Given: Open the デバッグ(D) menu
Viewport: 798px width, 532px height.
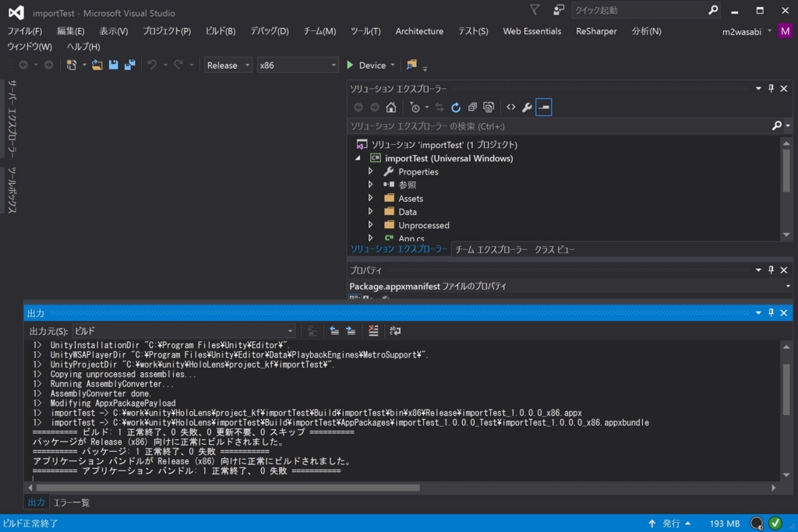Looking at the screenshot, I should 269,31.
